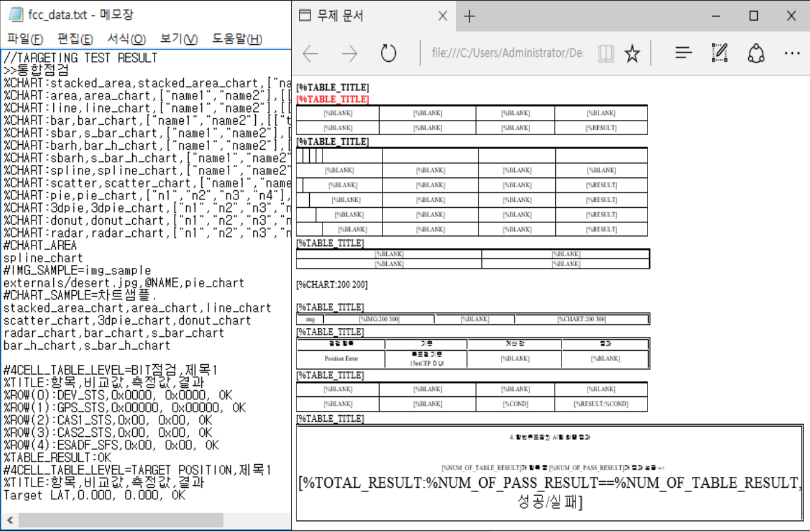Screen dimensions: 810x532
Task: Click the %ROW(2):CAS1_STS line
Action: 108,420
